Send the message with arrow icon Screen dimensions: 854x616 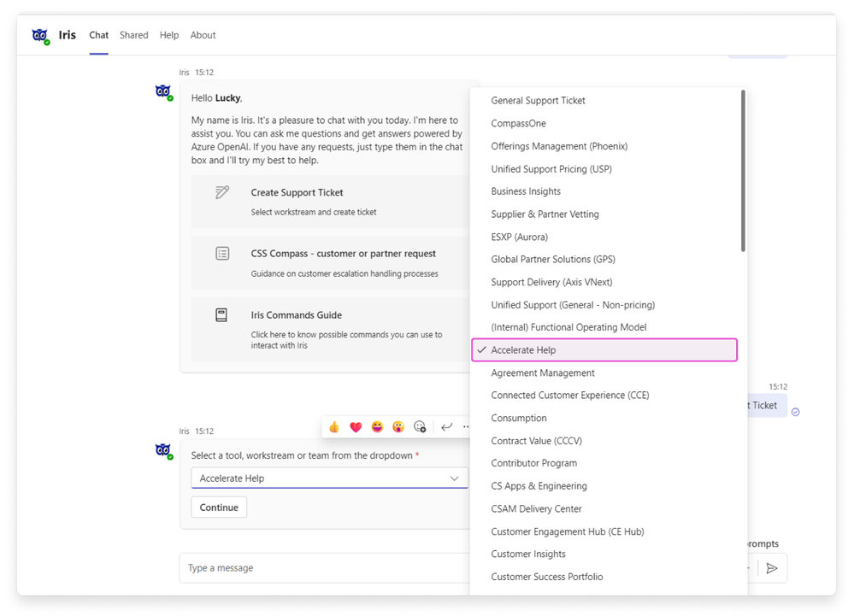pos(772,569)
